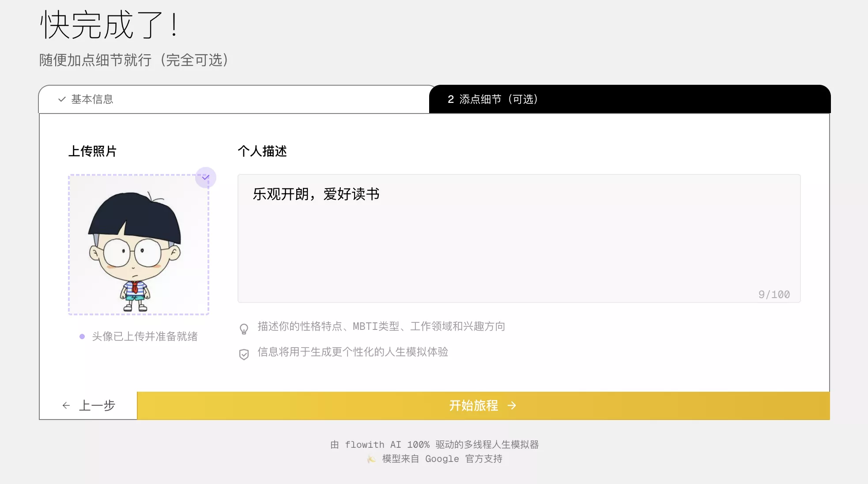Click the checkmark icon beside 基本信息
Image resolution: width=868 pixels, height=484 pixels.
[x=61, y=99]
